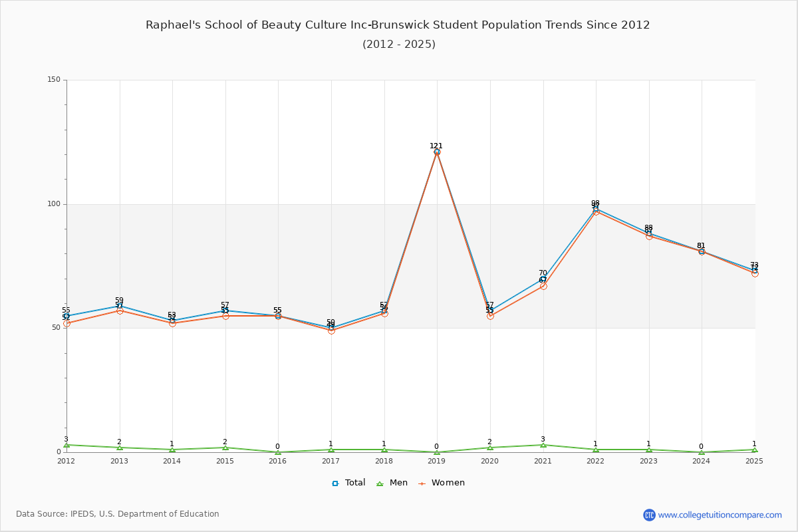
Task: Select the 2021 Total data point 70
Action: 543,279
